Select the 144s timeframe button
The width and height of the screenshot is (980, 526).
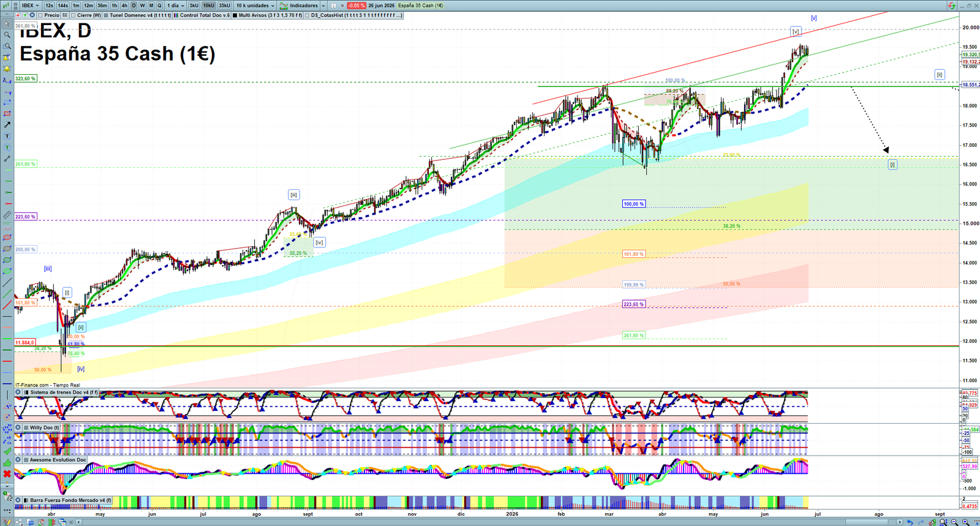(x=63, y=6)
